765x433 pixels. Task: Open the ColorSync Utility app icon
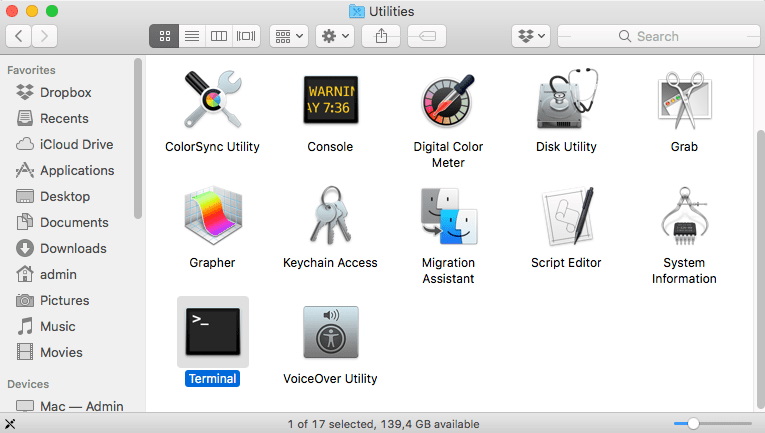(212, 99)
